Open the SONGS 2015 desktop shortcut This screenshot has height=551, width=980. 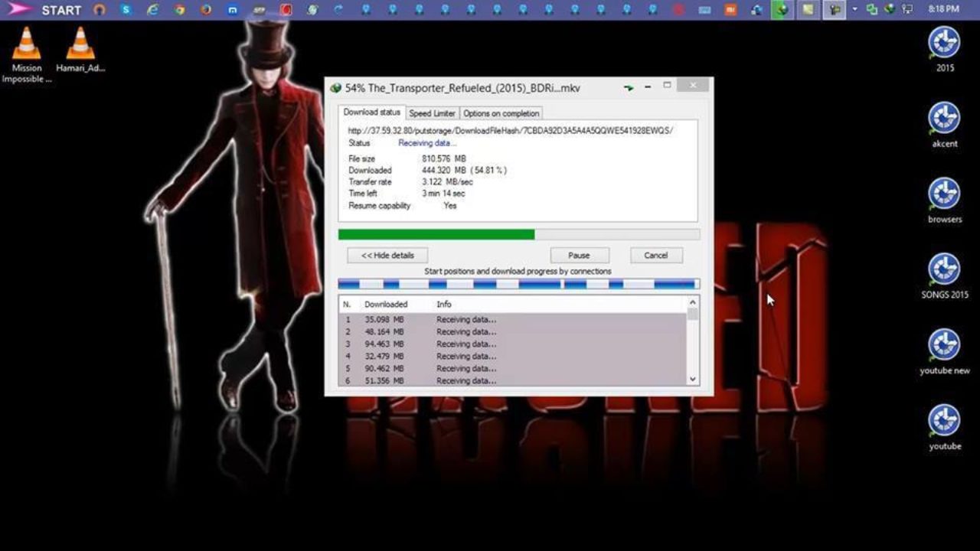[x=944, y=270]
